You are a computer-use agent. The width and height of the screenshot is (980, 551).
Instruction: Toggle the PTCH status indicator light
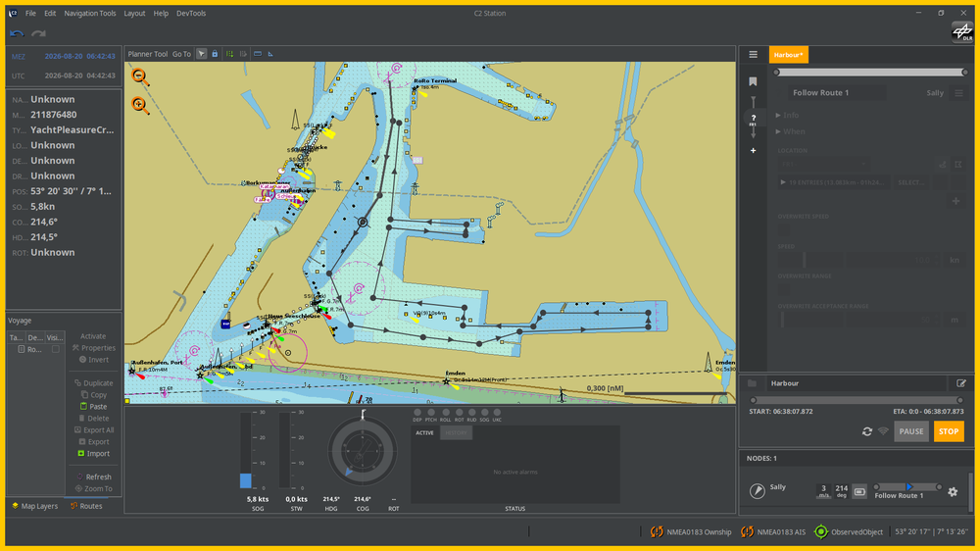(430, 413)
